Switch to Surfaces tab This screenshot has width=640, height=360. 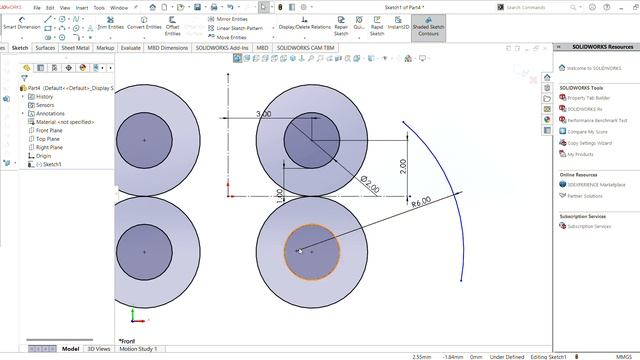coord(45,48)
